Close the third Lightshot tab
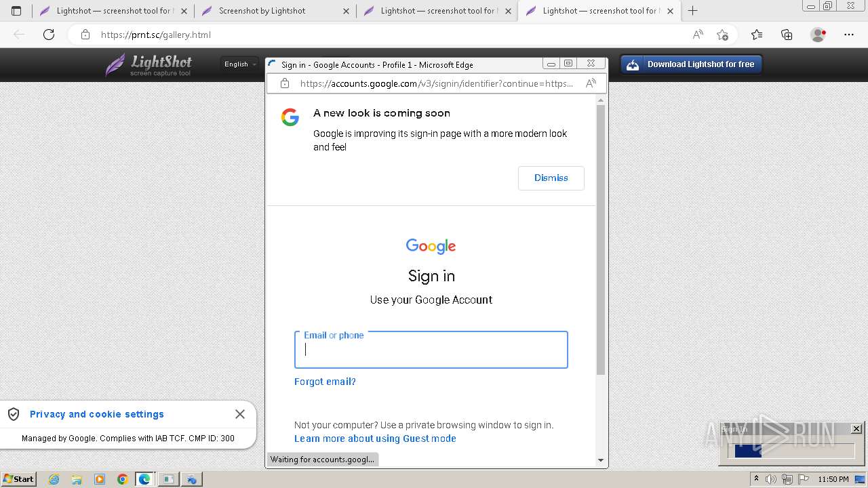This screenshot has height=488, width=868. (508, 11)
